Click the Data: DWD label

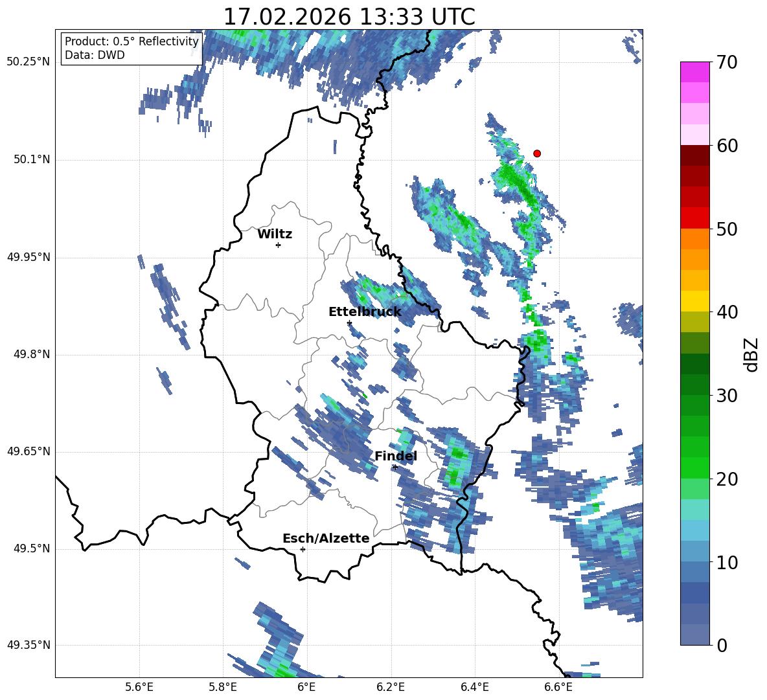coord(95,55)
